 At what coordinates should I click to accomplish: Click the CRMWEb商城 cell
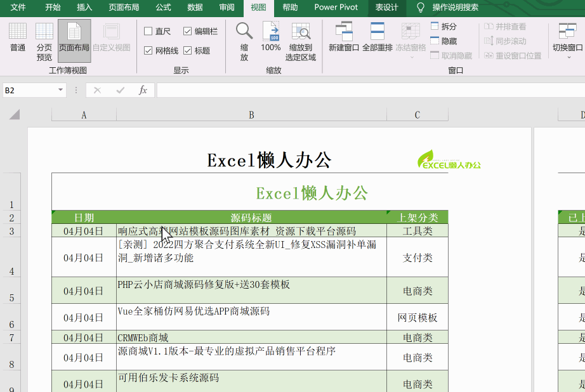pyautogui.click(x=251, y=337)
